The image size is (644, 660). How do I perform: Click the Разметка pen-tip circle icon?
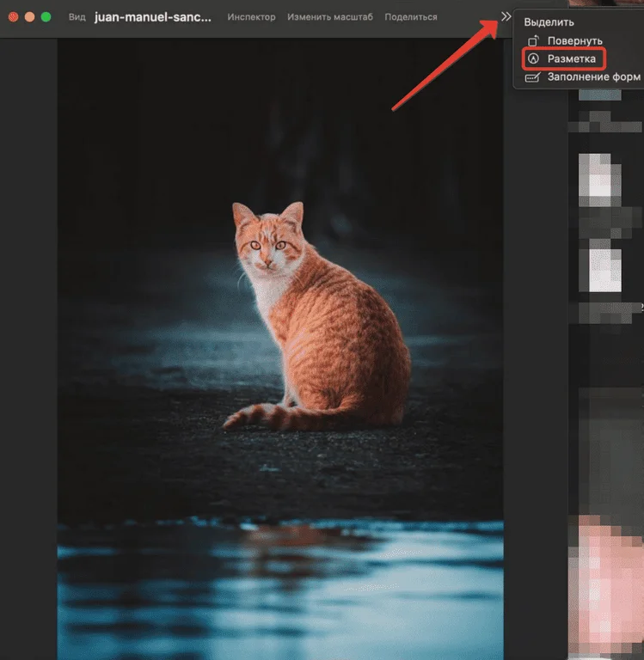533,58
